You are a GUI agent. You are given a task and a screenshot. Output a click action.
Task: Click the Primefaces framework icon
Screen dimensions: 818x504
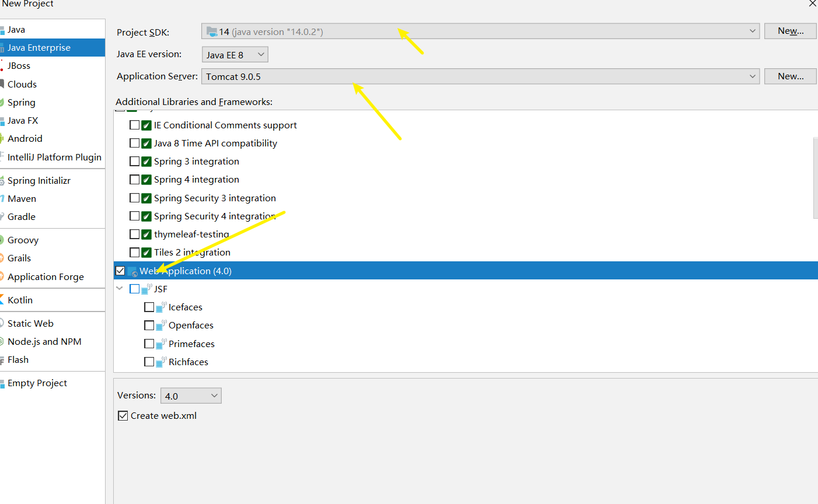(161, 344)
